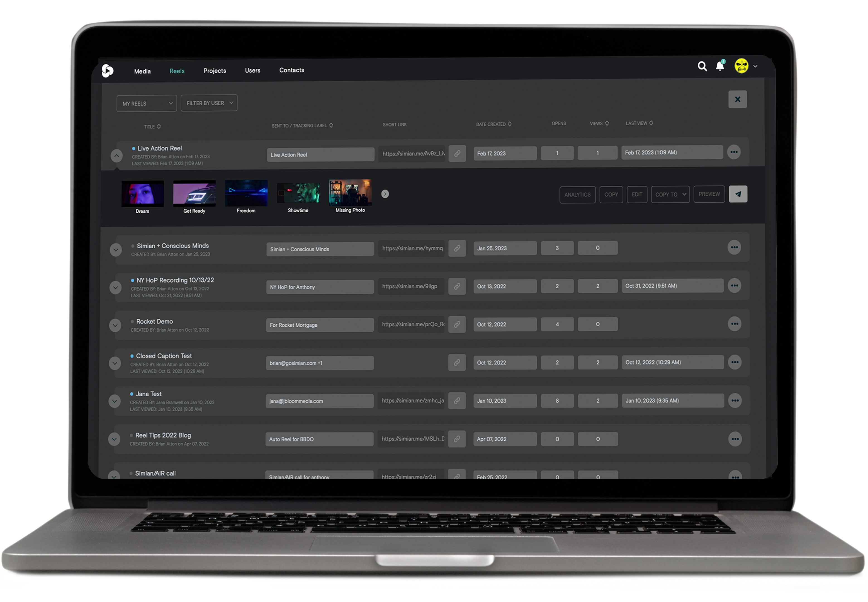Expand the Closed Caption Test row
Screen dimensions: 868x602
point(115,363)
